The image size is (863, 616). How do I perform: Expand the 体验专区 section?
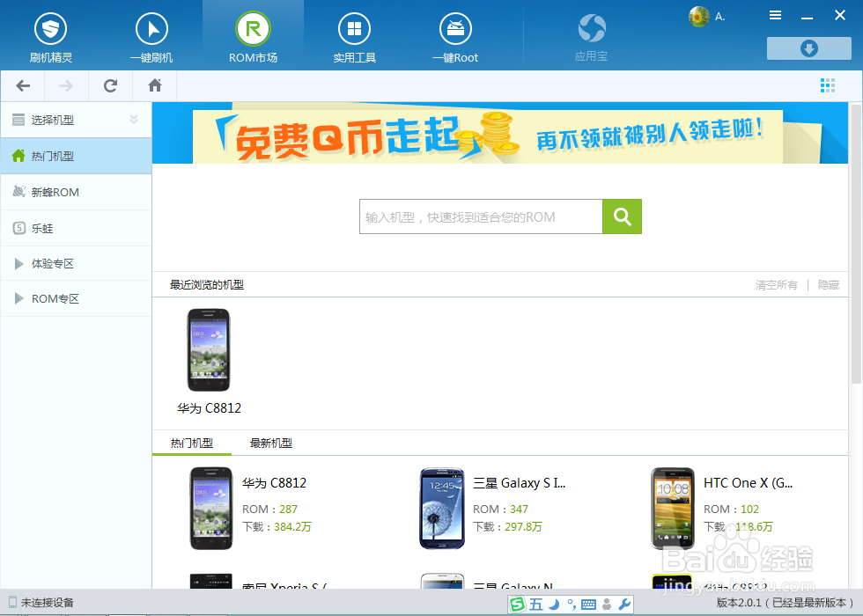(76, 263)
